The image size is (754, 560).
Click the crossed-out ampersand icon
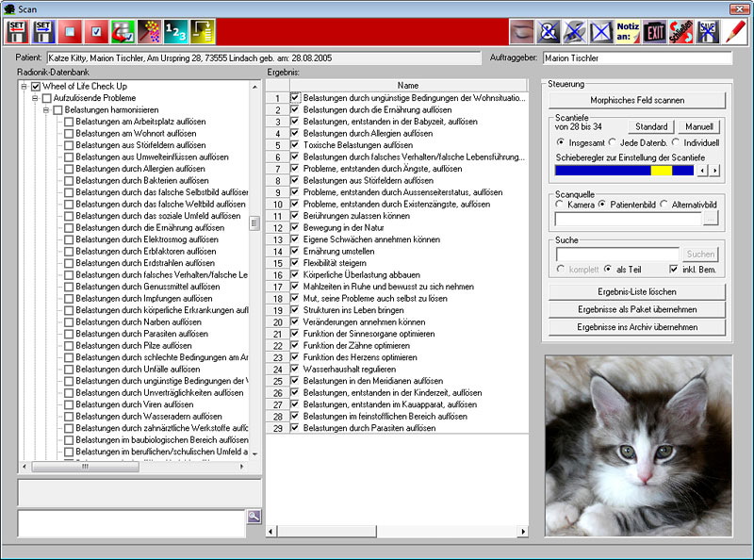(549, 32)
